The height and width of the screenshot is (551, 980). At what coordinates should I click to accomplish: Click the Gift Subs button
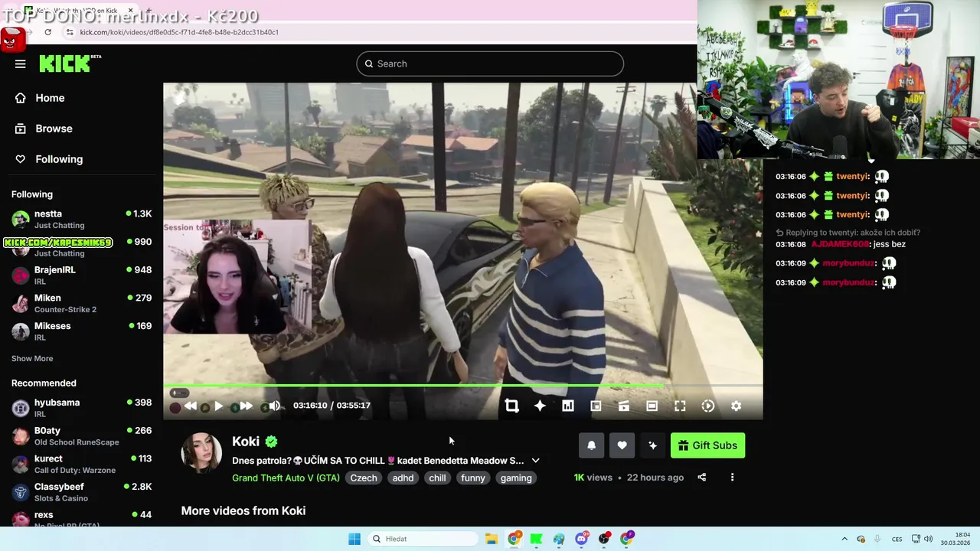(707, 445)
